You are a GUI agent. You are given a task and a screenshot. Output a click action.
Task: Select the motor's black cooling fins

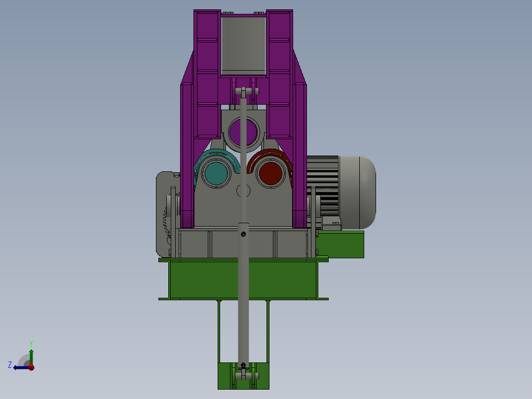323,186
